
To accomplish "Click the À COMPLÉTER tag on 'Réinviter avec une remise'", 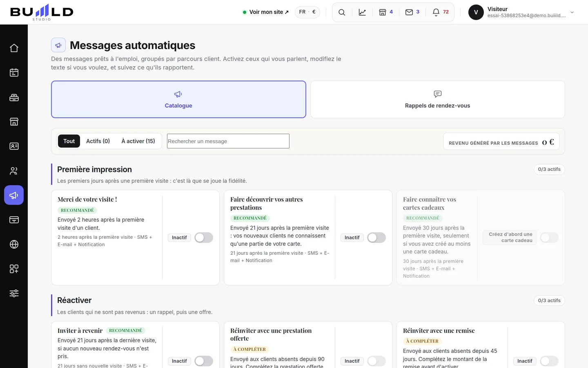I will pyautogui.click(x=422, y=341).
